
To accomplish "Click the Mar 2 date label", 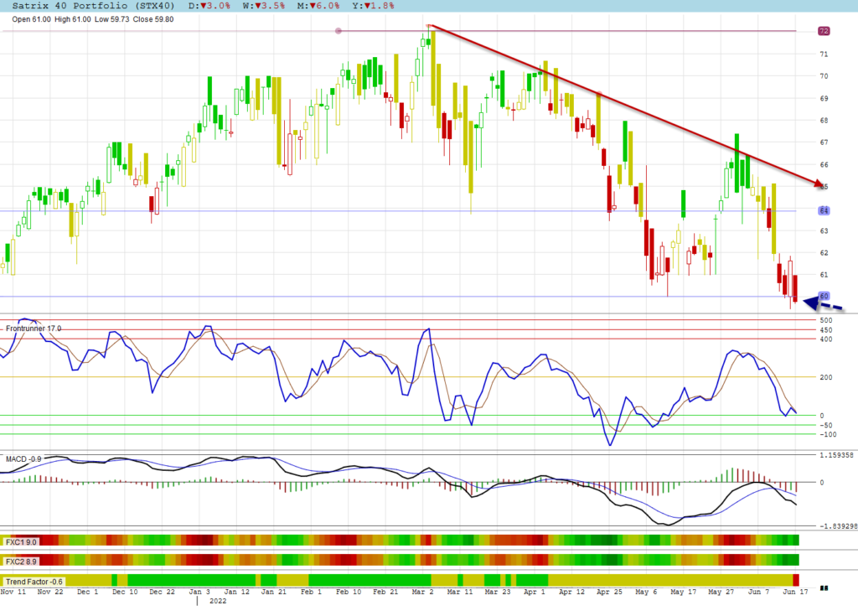I will coord(422,592).
